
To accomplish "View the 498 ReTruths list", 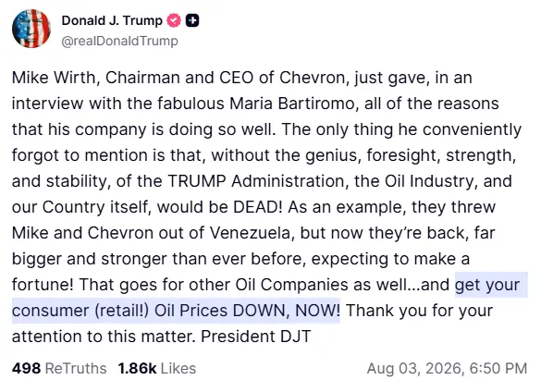I will pyautogui.click(x=59, y=368).
